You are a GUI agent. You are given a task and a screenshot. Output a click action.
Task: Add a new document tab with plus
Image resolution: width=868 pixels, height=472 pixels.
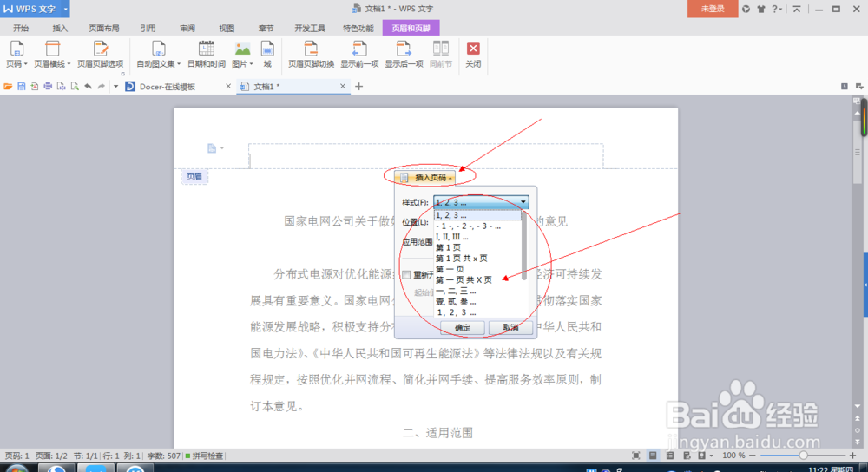coord(358,86)
